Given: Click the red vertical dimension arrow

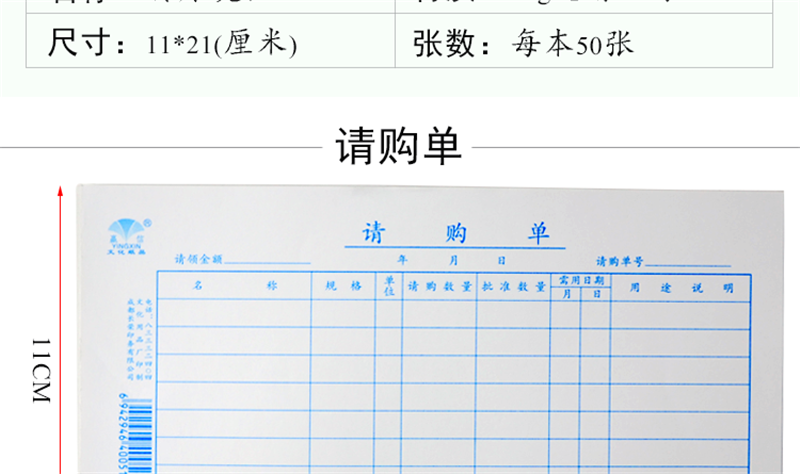Looking at the screenshot, I should 61,330.
